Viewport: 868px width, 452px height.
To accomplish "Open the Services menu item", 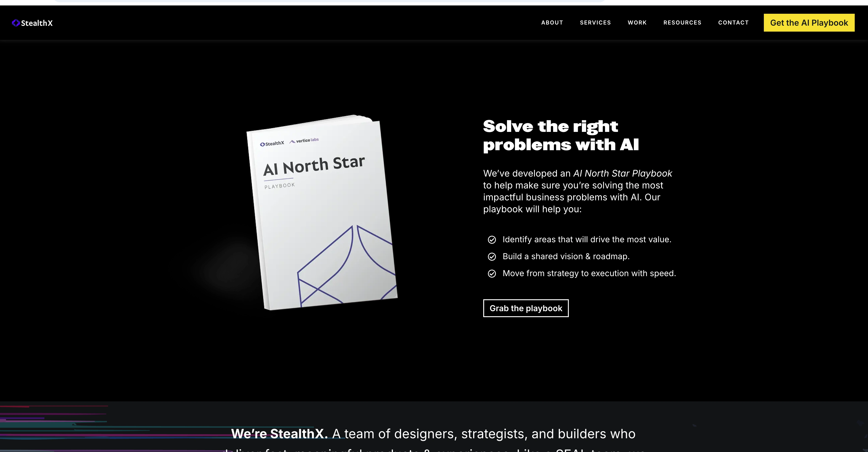I will point(595,23).
